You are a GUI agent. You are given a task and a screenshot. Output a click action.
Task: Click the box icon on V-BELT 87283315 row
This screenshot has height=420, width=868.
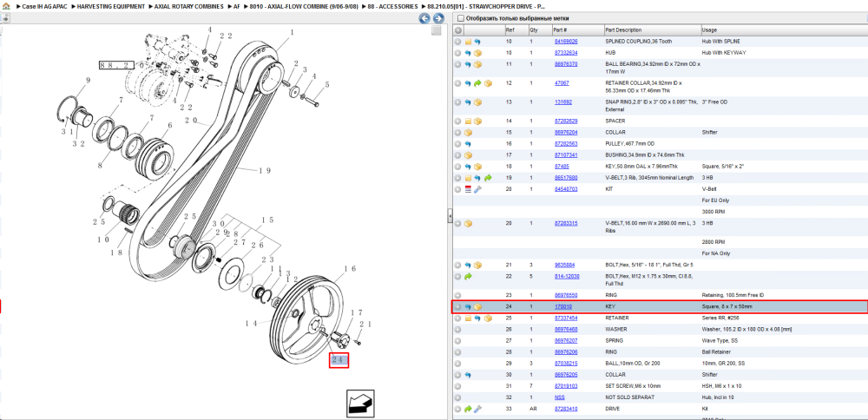coord(468,223)
